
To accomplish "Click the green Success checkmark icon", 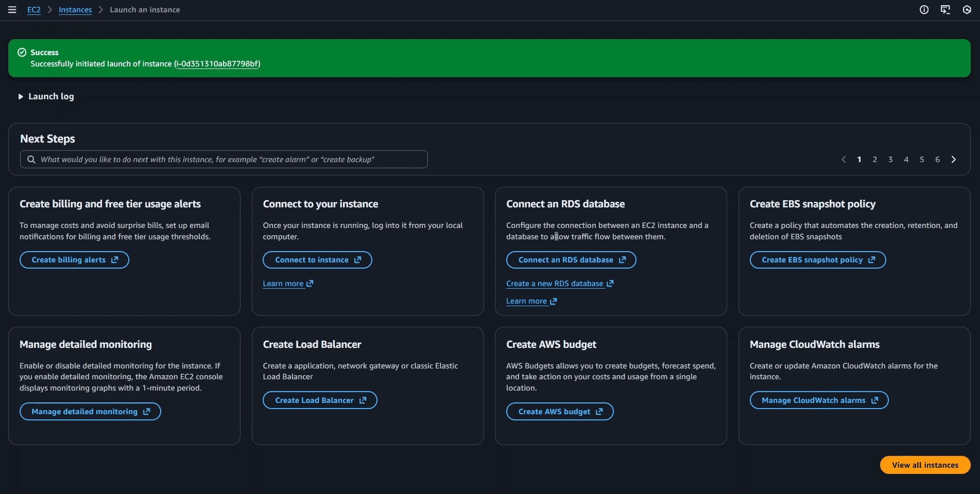I will click(x=22, y=52).
